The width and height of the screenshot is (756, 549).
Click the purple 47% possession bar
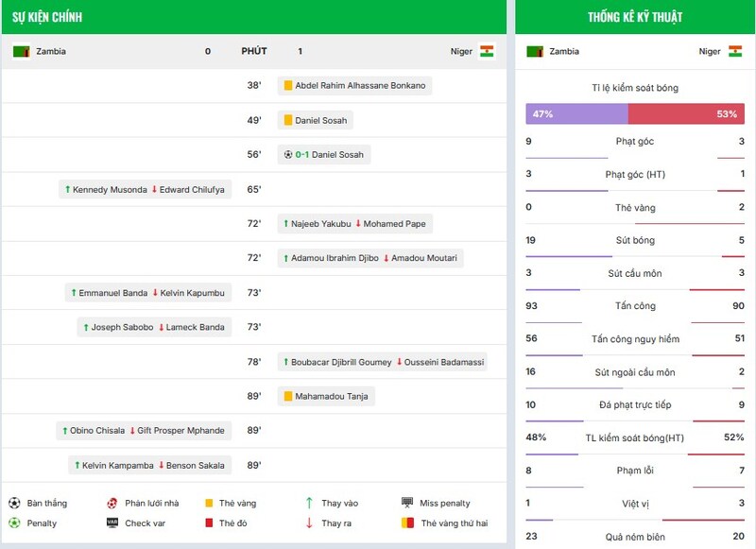(x=576, y=114)
